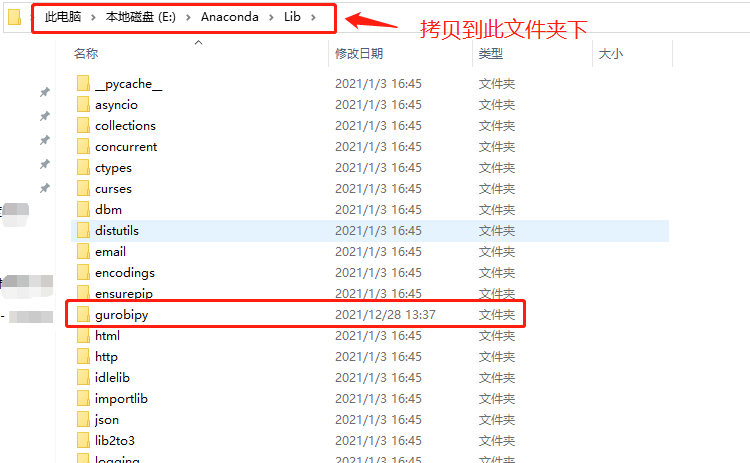750x463 pixels.
Task: Click the 类型 column header
Action: point(491,54)
